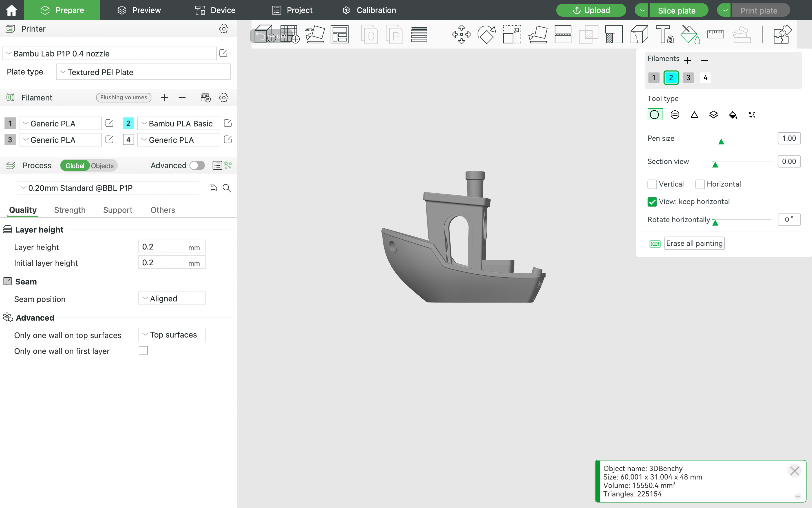This screenshot has width=812, height=508.
Task: Open the Support settings tab
Action: tap(118, 210)
